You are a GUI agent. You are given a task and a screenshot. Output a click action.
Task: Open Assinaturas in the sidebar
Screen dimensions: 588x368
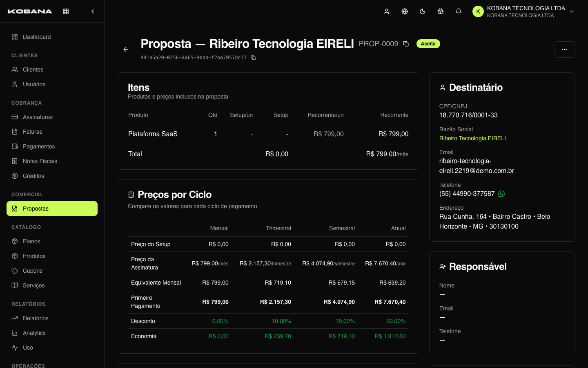point(52,117)
